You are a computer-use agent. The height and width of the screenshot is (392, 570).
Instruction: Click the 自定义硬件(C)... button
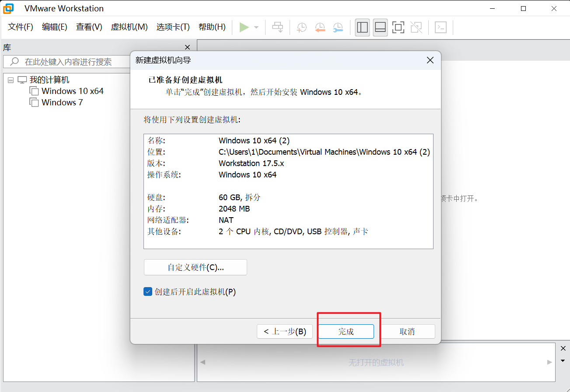(196, 267)
